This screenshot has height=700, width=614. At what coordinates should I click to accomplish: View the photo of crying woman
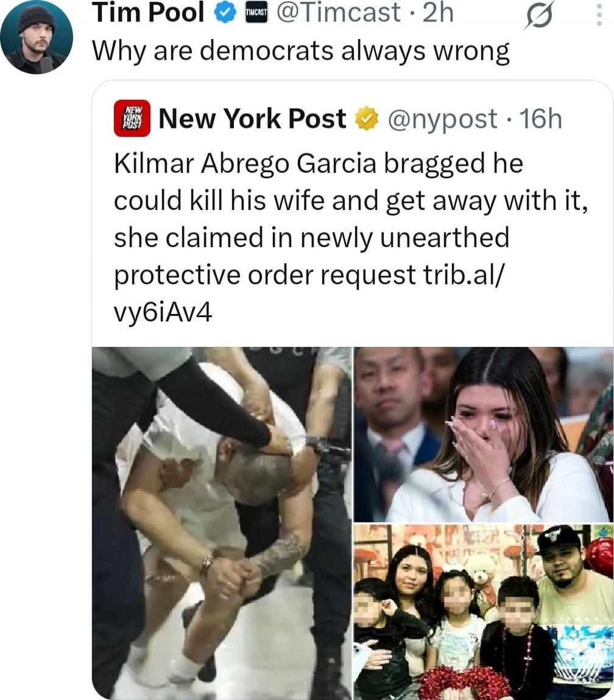[x=484, y=435]
